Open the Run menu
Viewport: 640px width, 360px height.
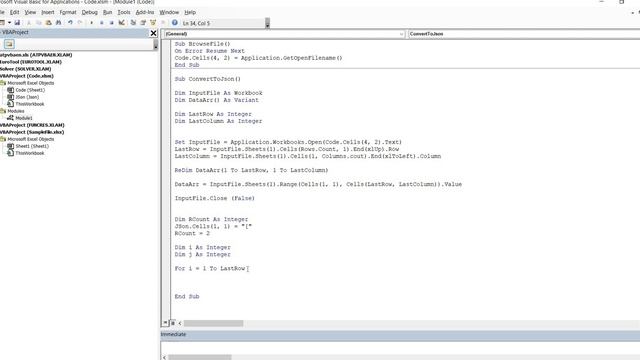pos(107,12)
